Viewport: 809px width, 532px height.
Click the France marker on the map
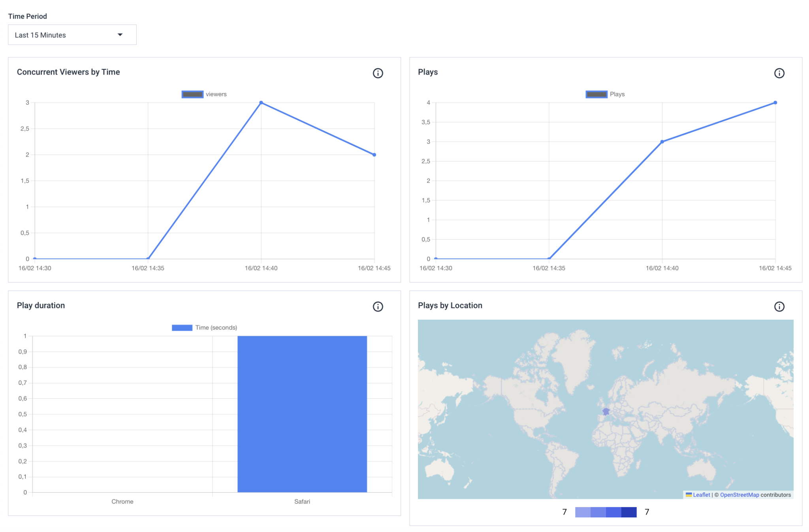[606, 412]
